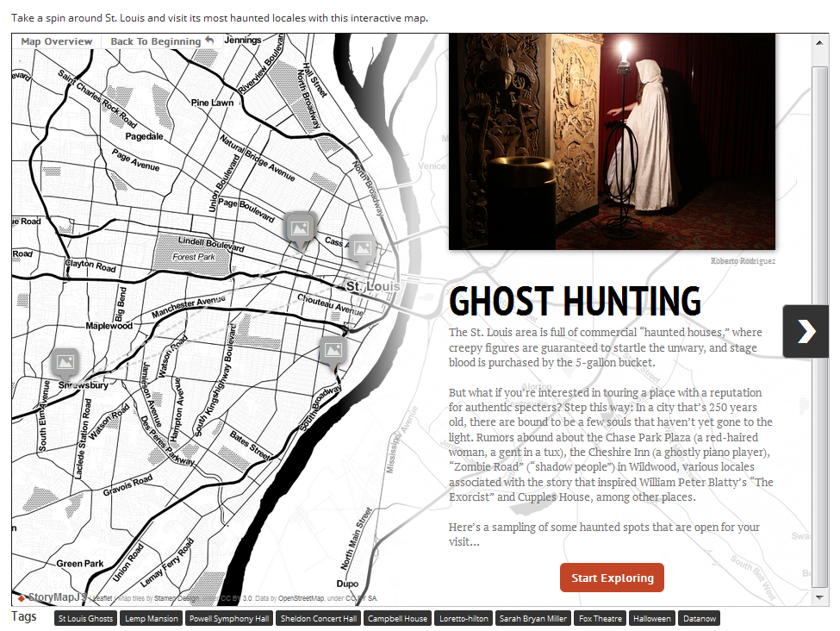This screenshot has height=631, width=840.
Task: Open the StoryMapJS attribution link
Action: click(52, 597)
